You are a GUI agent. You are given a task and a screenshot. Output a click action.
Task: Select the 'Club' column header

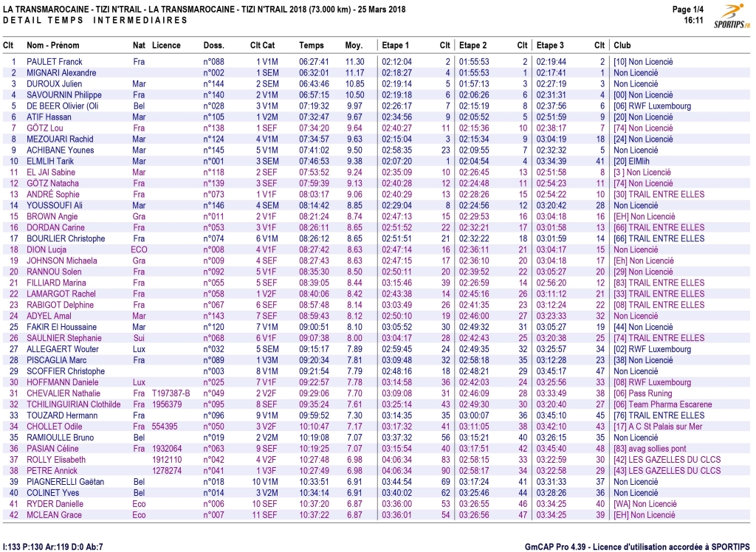(622, 46)
